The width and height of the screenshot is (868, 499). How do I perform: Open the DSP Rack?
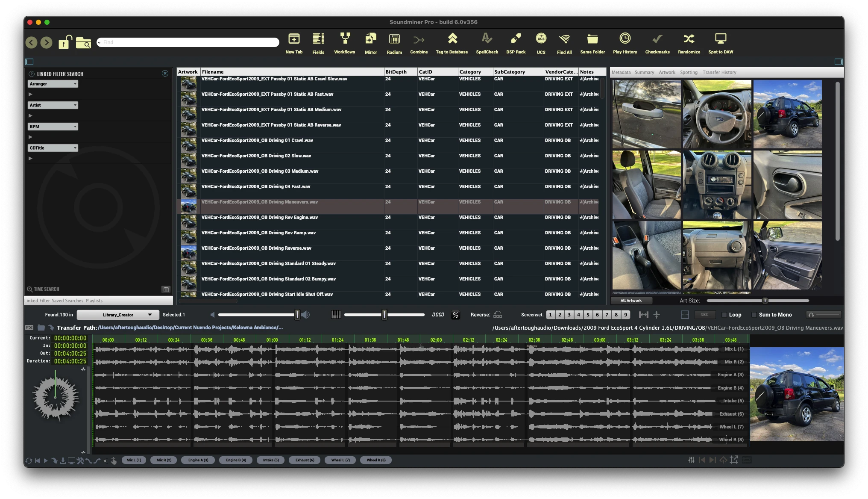(516, 39)
